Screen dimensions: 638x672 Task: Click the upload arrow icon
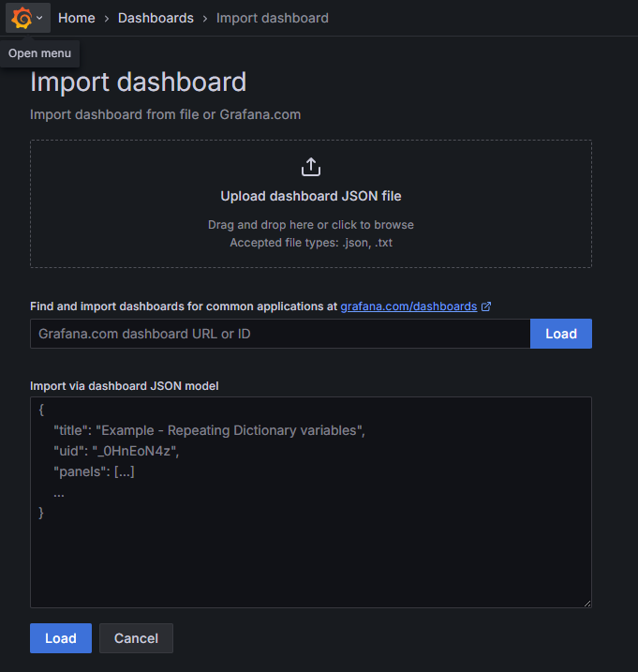(311, 167)
